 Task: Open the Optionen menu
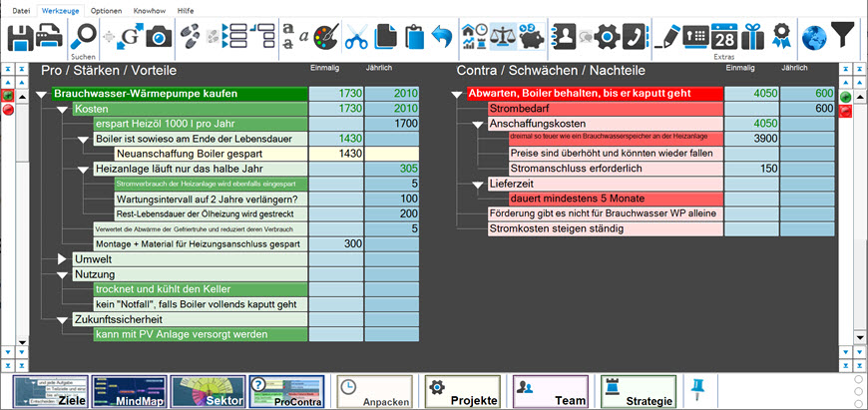pyautogui.click(x=106, y=9)
